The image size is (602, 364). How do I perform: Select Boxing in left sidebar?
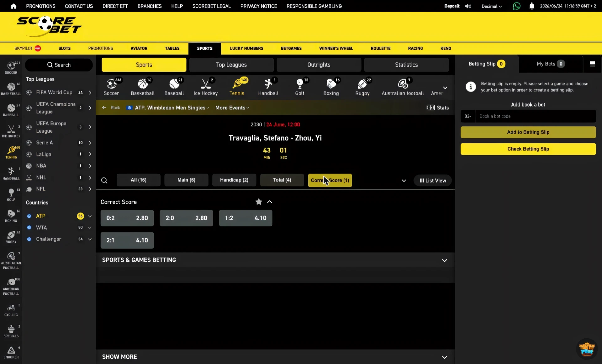pyautogui.click(x=11, y=216)
